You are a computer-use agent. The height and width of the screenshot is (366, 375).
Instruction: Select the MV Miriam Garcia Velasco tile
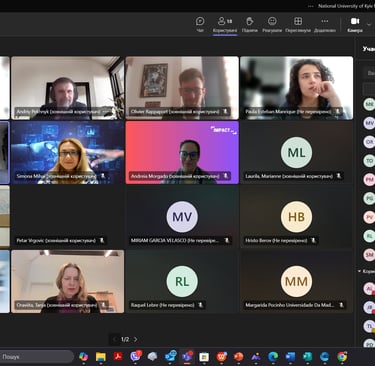point(182,217)
